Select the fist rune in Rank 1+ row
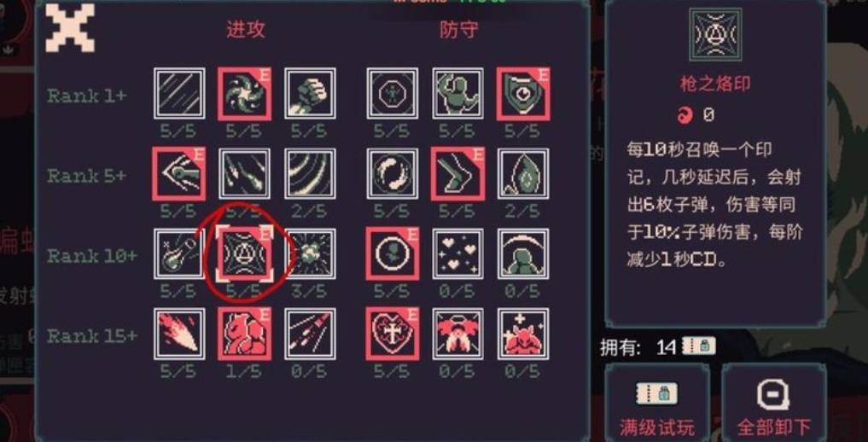Image resolution: width=868 pixels, height=442 pixels. coord(310,94)
